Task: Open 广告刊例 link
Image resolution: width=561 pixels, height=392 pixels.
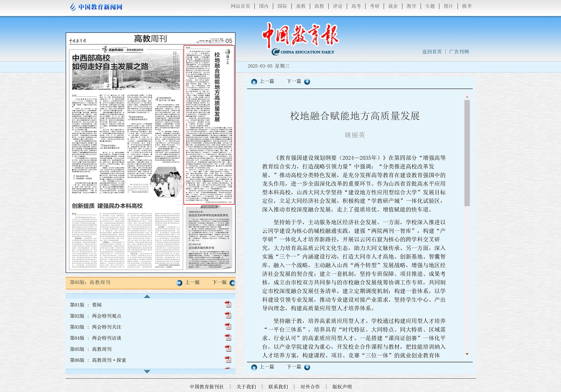Action: point(459,52)
